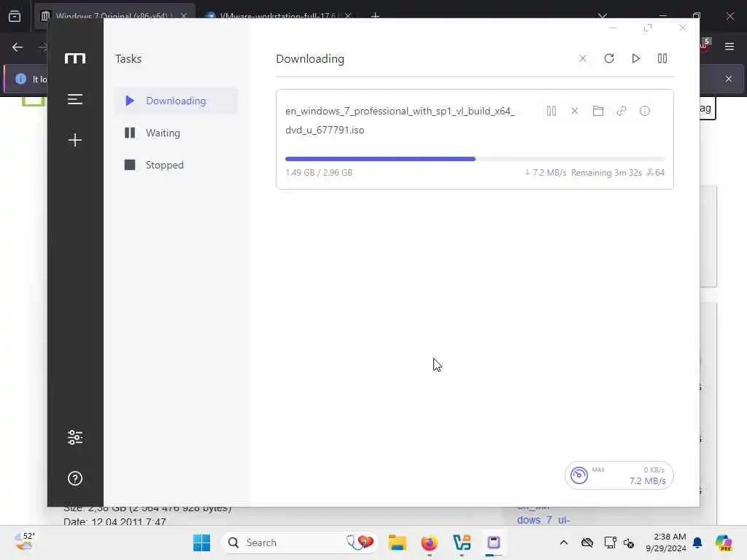Viewport: 747px width, 560px height.
Task: Open preferences sliders icon in the sidebar
Action: (x=75, y=437)
